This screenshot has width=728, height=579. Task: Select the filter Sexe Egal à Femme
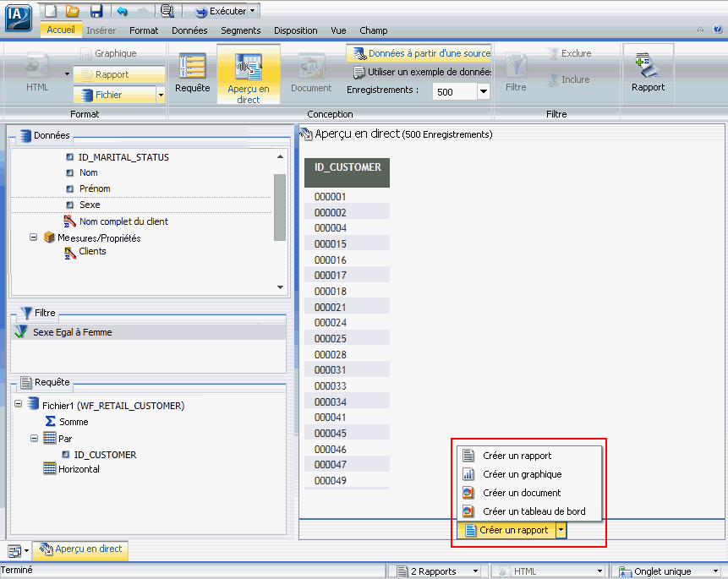click(149, 332)
